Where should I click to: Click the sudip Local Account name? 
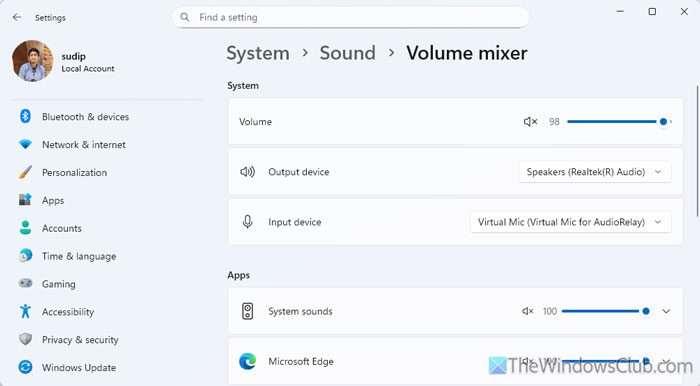tap(88, 62)
